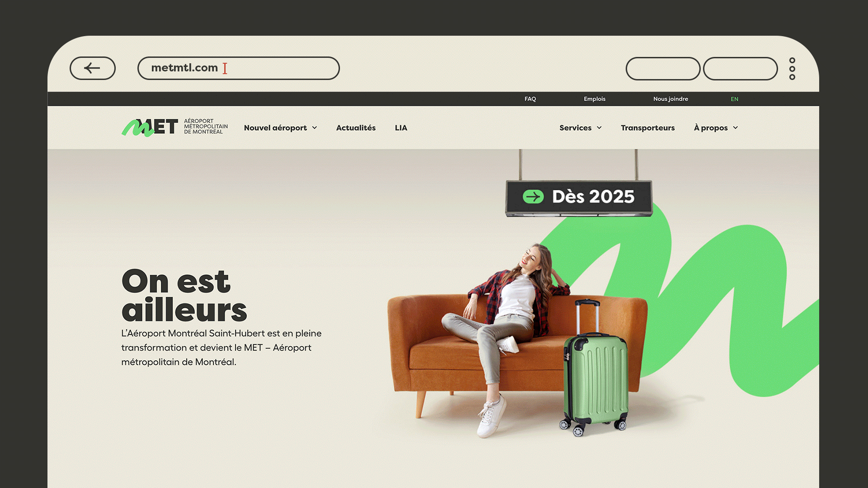The height and width of the screenshot is (488, 868).
Task: Expand the Services dropdown chevron
Action: [x=599, y=128]
